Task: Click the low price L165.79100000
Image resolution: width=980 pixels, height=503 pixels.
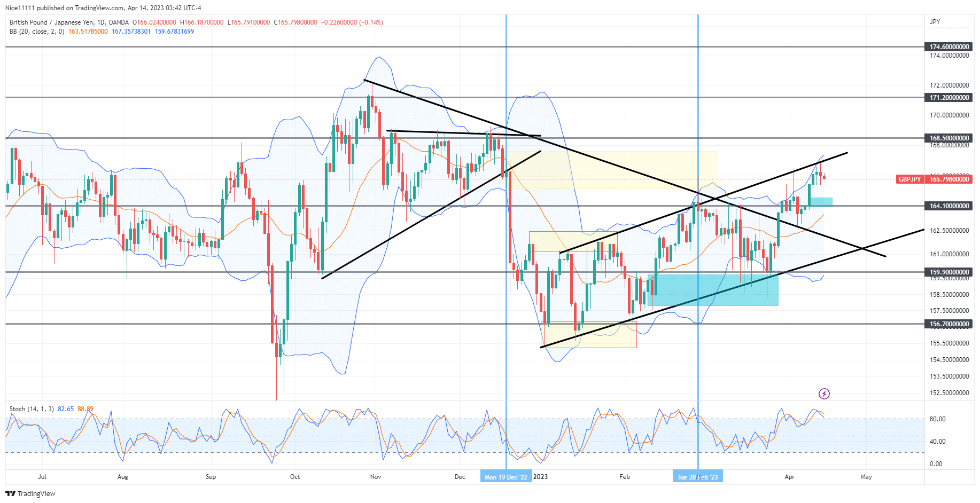Action: (249, 22)
